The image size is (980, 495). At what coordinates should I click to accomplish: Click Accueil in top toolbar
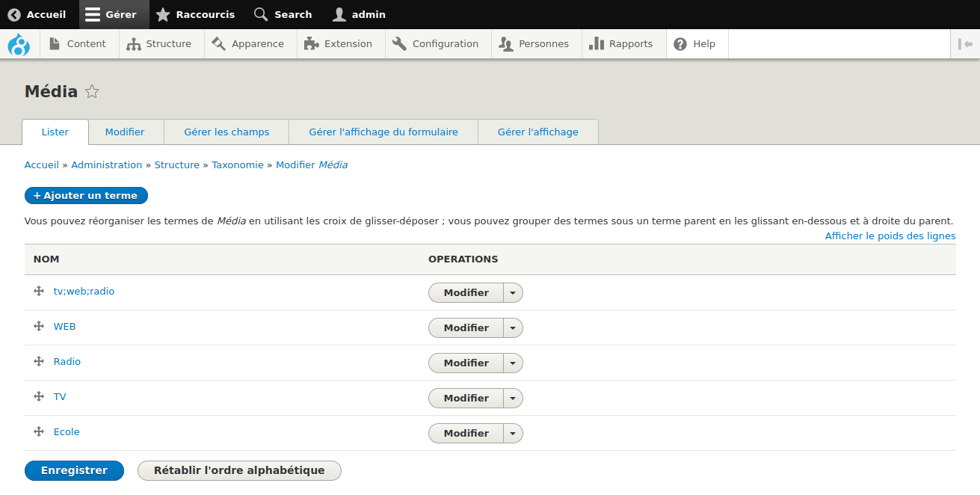click(37, 14)
